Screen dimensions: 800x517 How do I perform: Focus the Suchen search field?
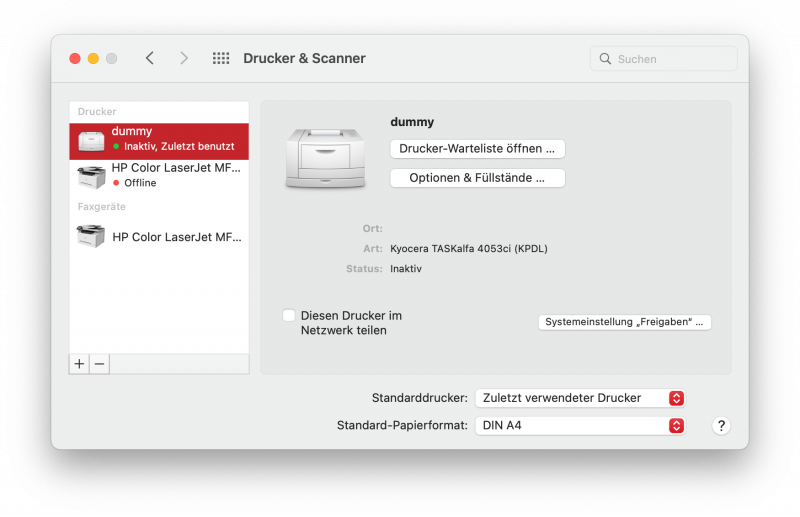pos(664,59)
